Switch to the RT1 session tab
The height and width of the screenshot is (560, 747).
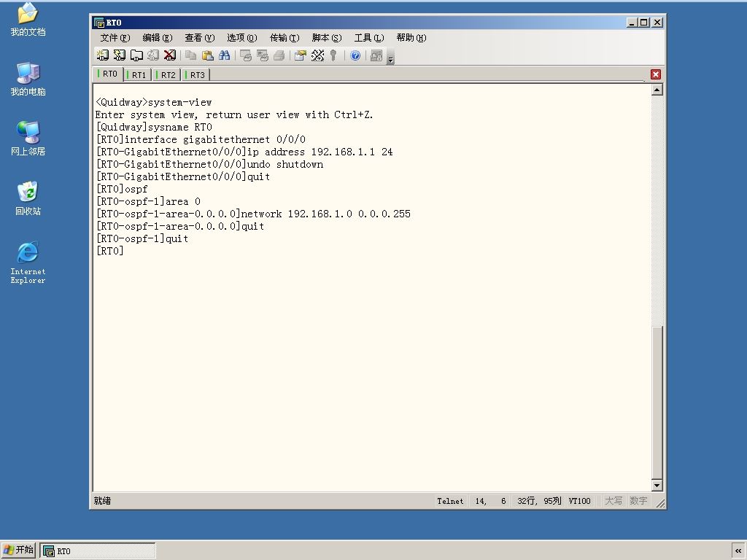click(138, 75)
